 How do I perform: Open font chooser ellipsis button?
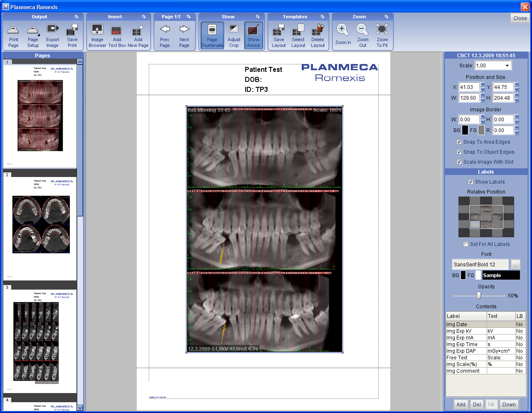point(515,264)
